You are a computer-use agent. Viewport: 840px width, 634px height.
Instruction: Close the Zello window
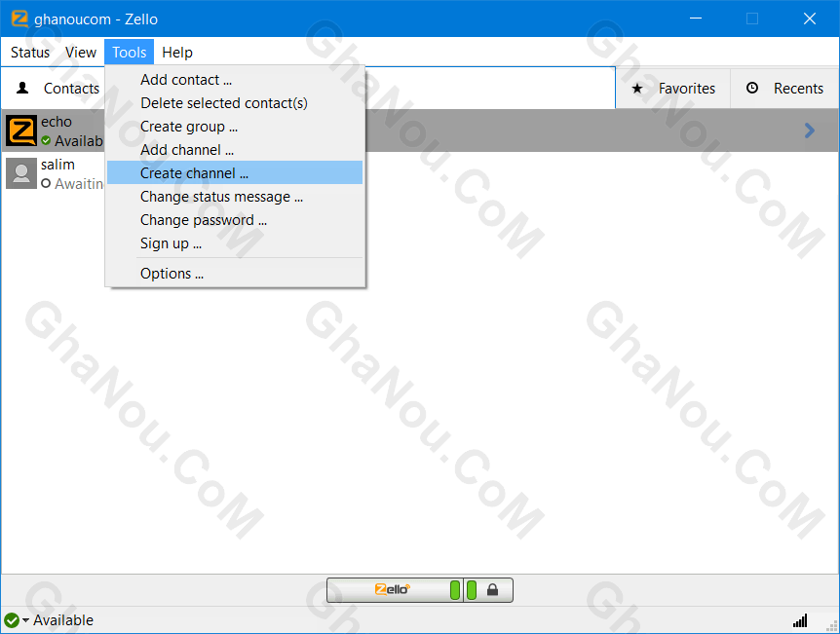click(810, 19)
